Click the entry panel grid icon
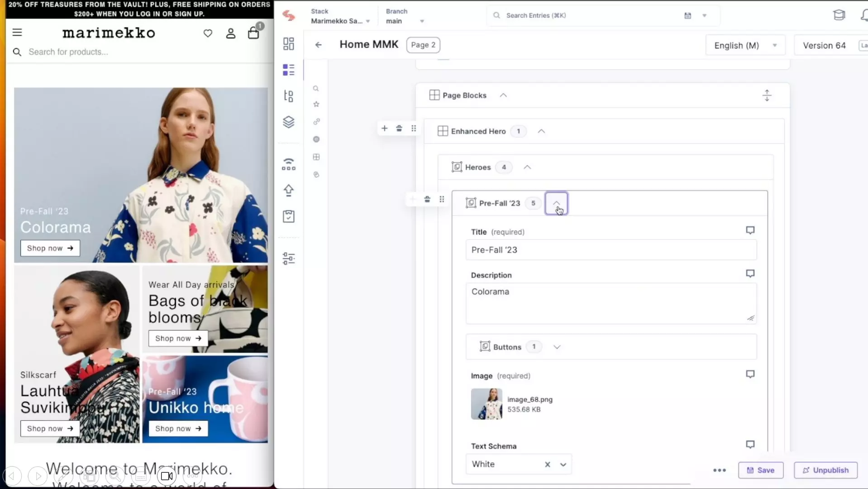 click(x=316, y=157)
